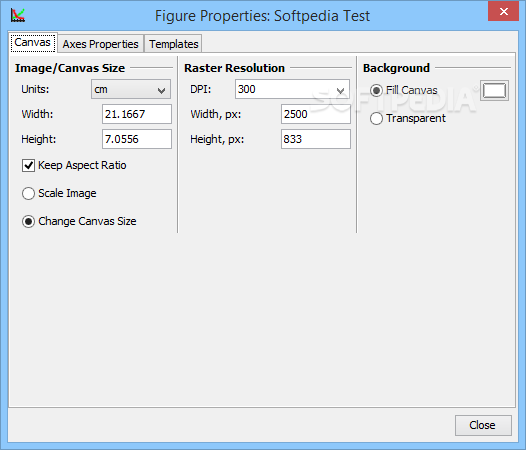
Task: Expand the Units dropdown showing cm
Action: coord(131,89)
